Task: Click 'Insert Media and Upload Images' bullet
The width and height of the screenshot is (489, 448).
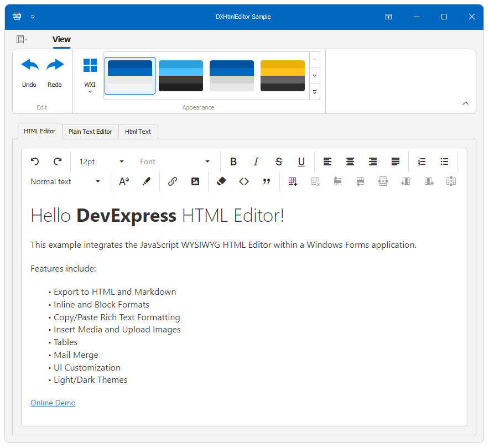Action: [117, 330]
